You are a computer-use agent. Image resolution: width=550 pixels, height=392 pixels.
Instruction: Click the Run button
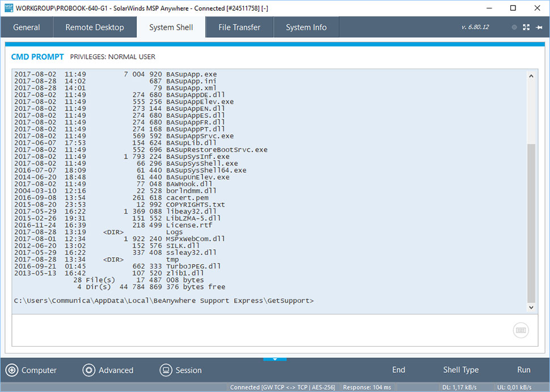[524, 370]
